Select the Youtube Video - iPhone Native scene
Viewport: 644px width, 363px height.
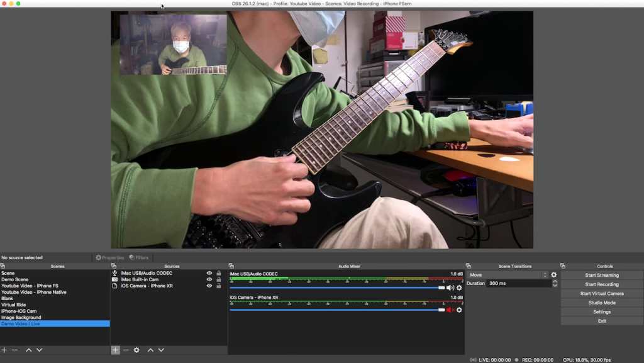click(x=33, y=292)
